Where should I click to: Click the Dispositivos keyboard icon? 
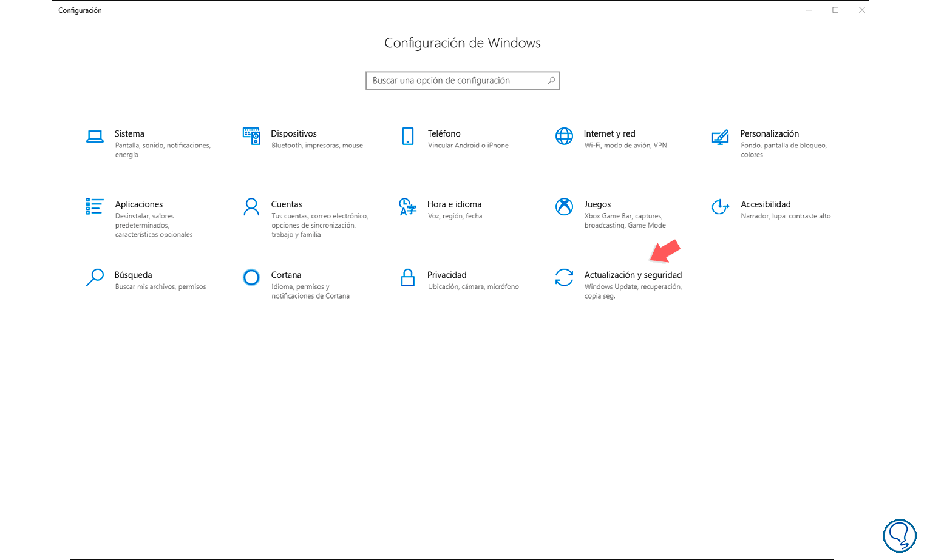[251, 137]
